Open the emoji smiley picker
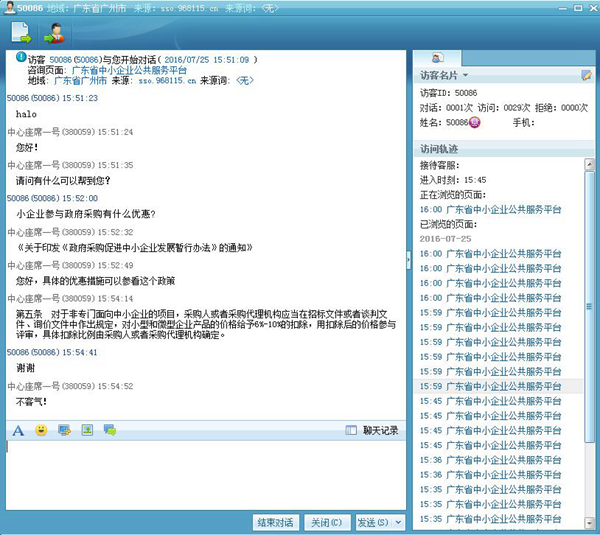Image resolution: width=600 pixels, height=535 pixels. click(x=41, y=430)
